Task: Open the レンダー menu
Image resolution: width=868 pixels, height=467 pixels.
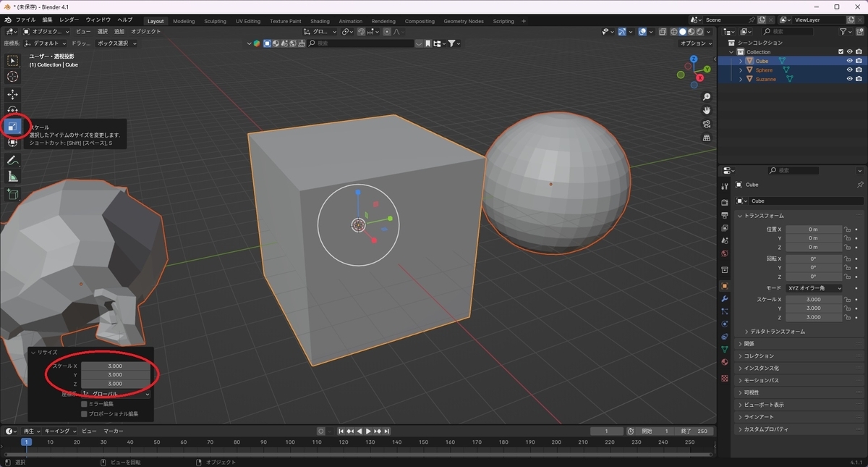Action: 69,20
